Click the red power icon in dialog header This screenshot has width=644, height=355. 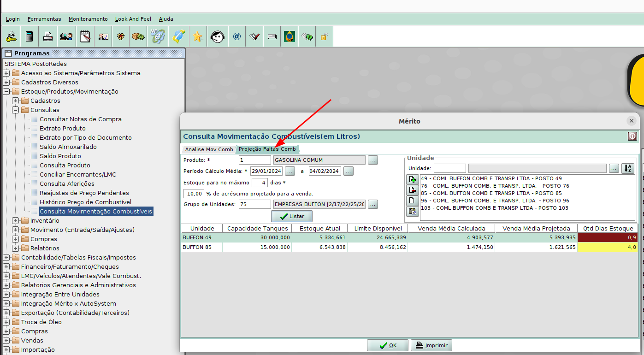(x=632, y=136)
